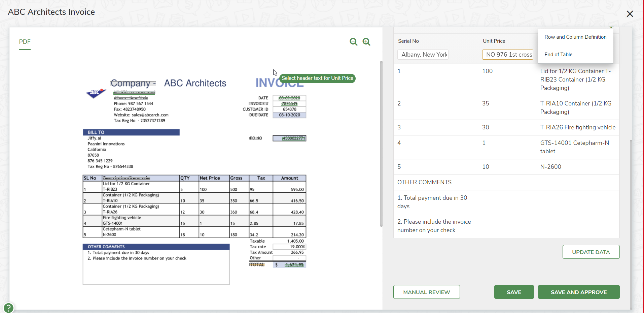644x313 pixels.
Task: Click GTS-14001 Cetepharm-N tablet cell
Action: [x=575, y=147]
